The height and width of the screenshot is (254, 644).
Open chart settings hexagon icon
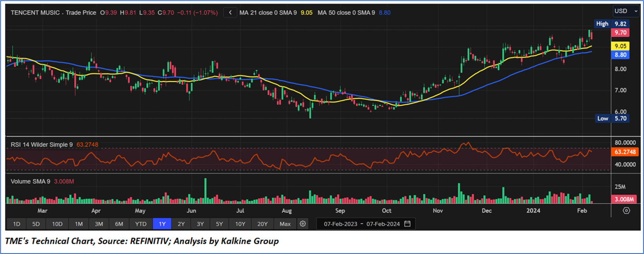coord(626,210)
